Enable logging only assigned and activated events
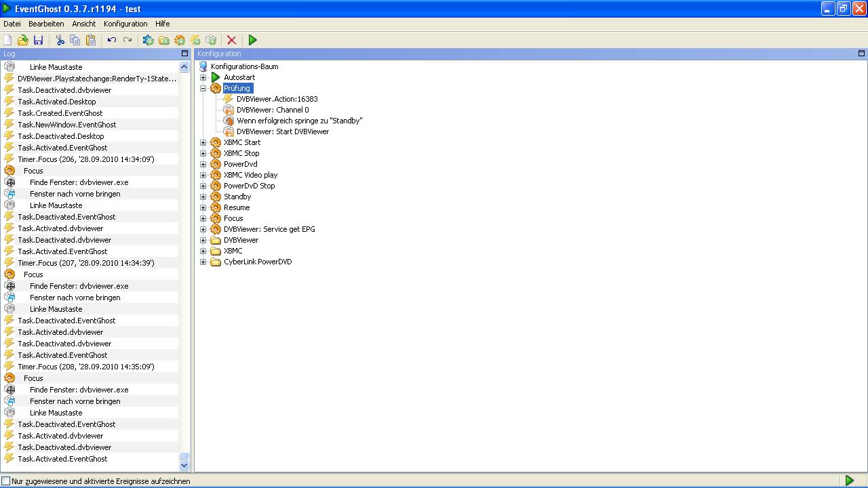This screenshot has height=488, width=868. tap(6, 481)
